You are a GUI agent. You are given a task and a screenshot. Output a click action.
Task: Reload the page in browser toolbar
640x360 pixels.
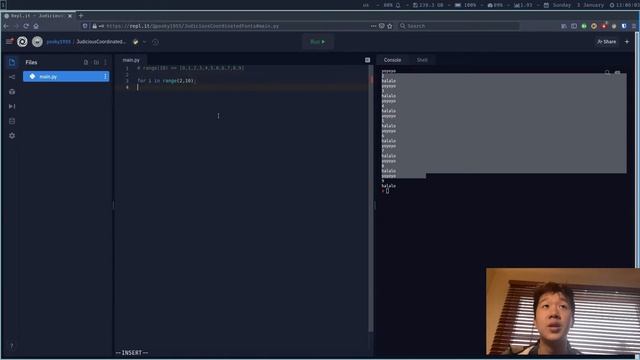pyautogui.click(x=26, y=26)
